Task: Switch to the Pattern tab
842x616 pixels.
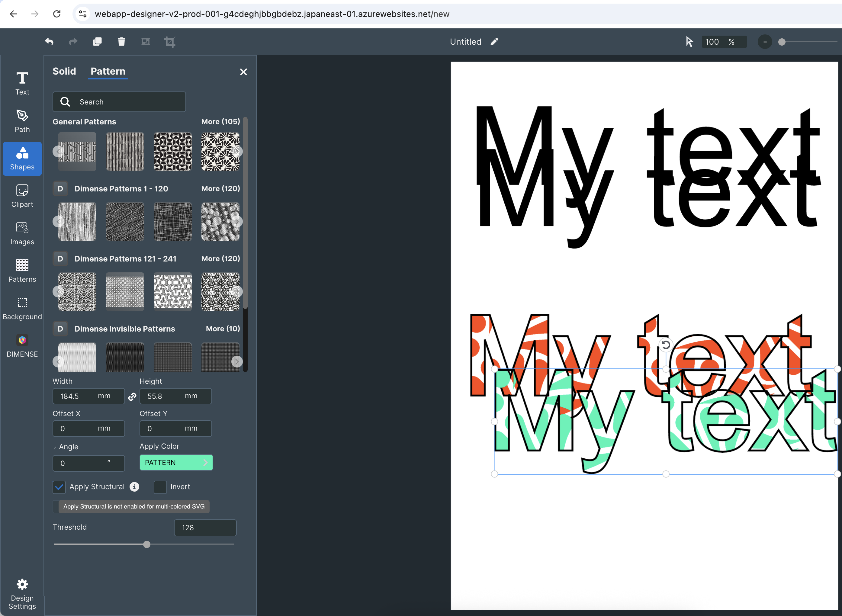Action: [x=108, y=71]
